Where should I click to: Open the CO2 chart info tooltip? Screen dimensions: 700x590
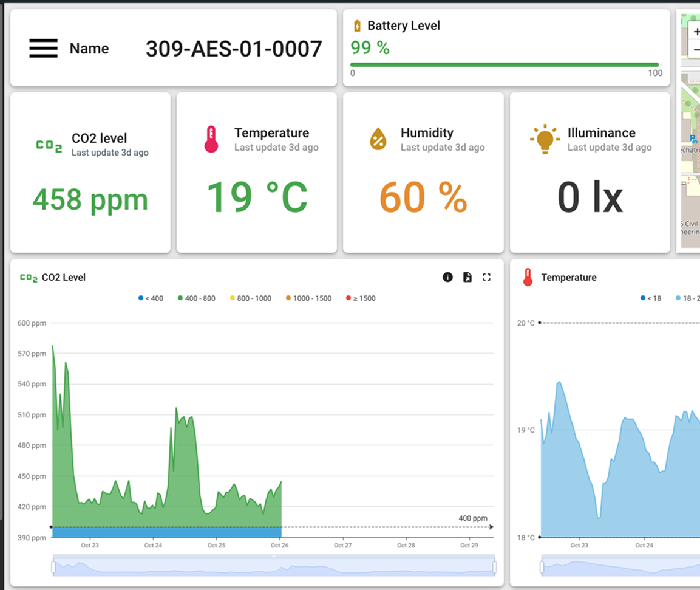448,277
